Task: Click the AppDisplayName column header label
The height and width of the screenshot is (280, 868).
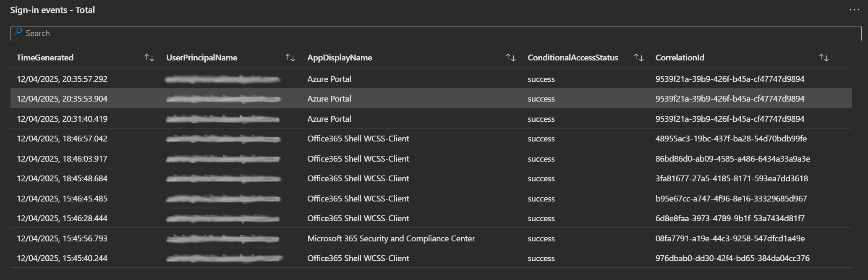Action: 340,58
